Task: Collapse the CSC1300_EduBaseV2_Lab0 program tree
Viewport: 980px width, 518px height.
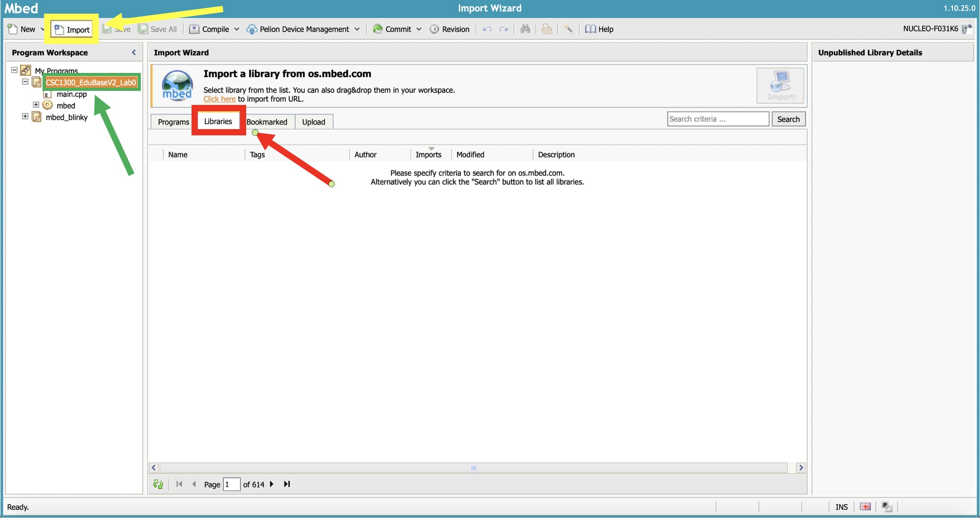Action: [x=25, y=82]
